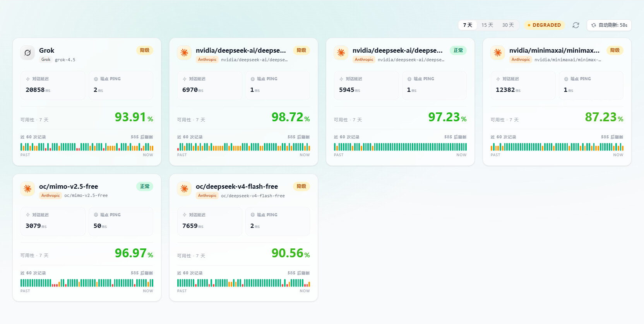644x324 pixels.
Task: Click Anthropic logo on oc/deepseek-v4-flash-free card
Action: [x=184, y=189]
